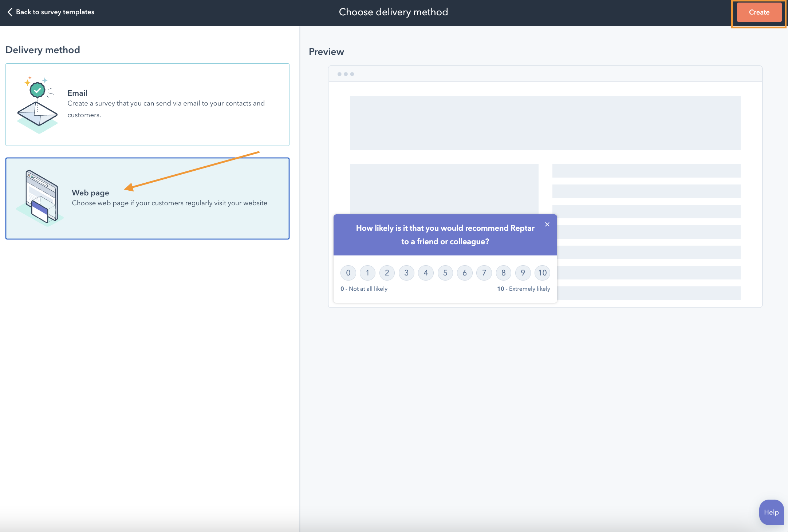Select rating score 0 on NPS survey
The width and height of the screenshot is (788, 532).
click(348, 272)
